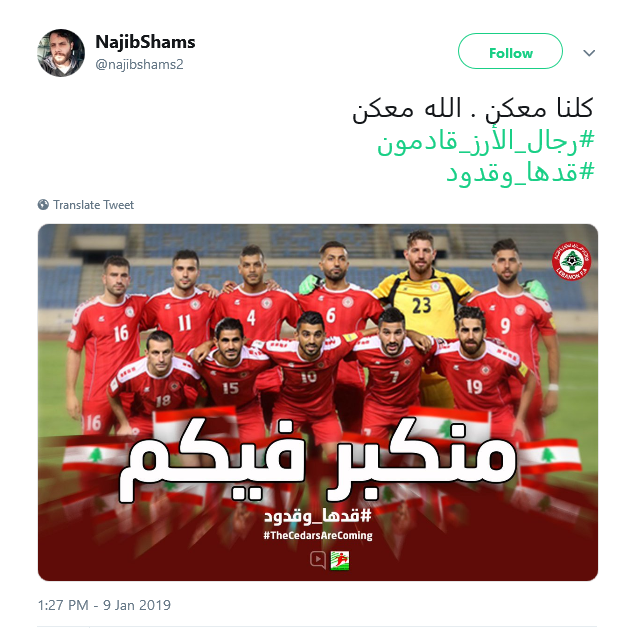Expand the tweet options chevron

point(589,53)
